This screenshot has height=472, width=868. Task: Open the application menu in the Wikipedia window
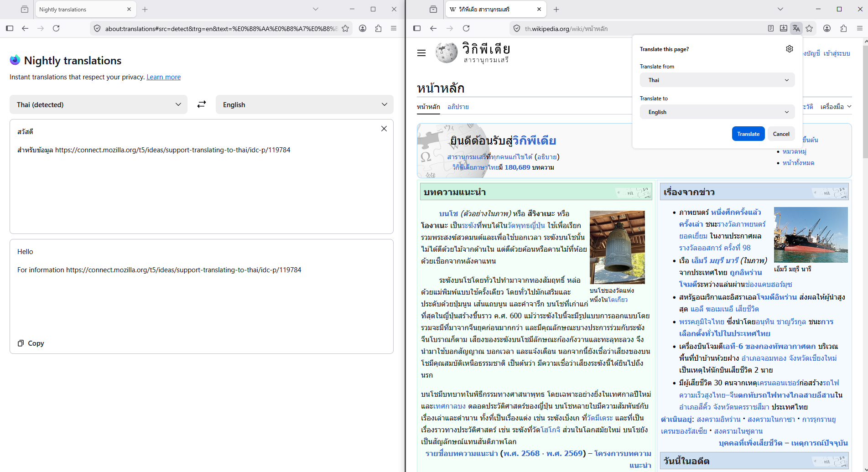pyautogui.click(x=860, y=28)
